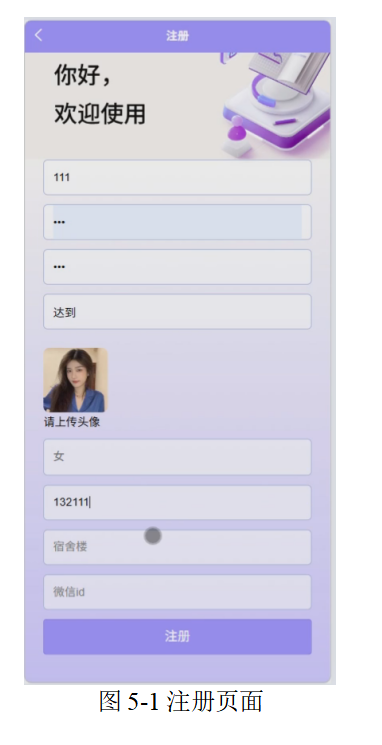
Task: Focus the confirm password field
Action: point(177,267)
